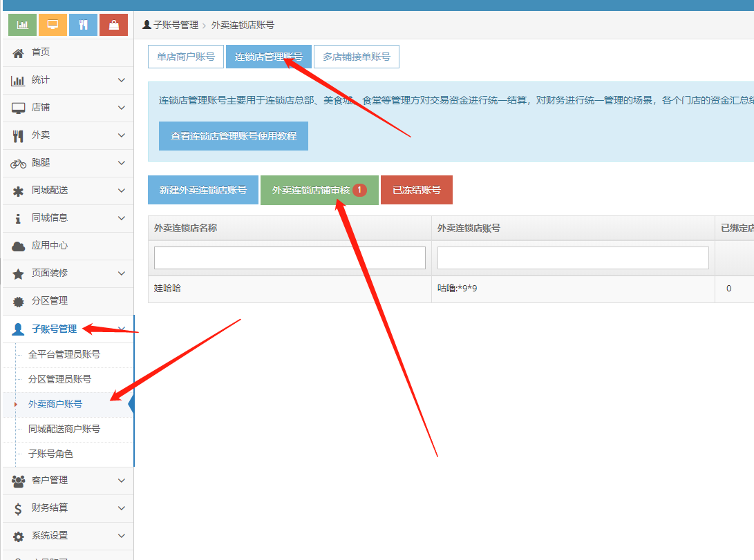The width and height of the screenshot is (754, 560).
Task: Click the home icon beside 首页
Action: click(x=19, y=52)
